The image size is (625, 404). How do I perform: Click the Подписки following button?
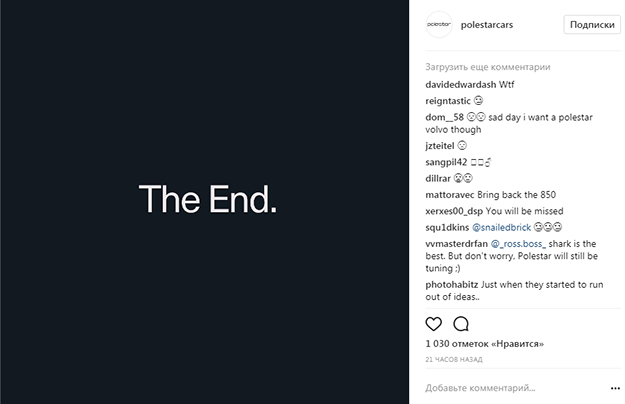(592, 25)
